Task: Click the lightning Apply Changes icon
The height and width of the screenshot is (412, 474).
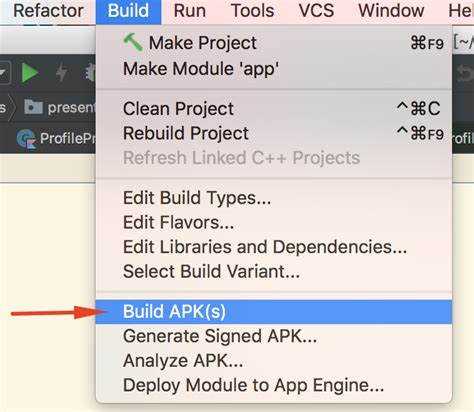Action: 61,72
